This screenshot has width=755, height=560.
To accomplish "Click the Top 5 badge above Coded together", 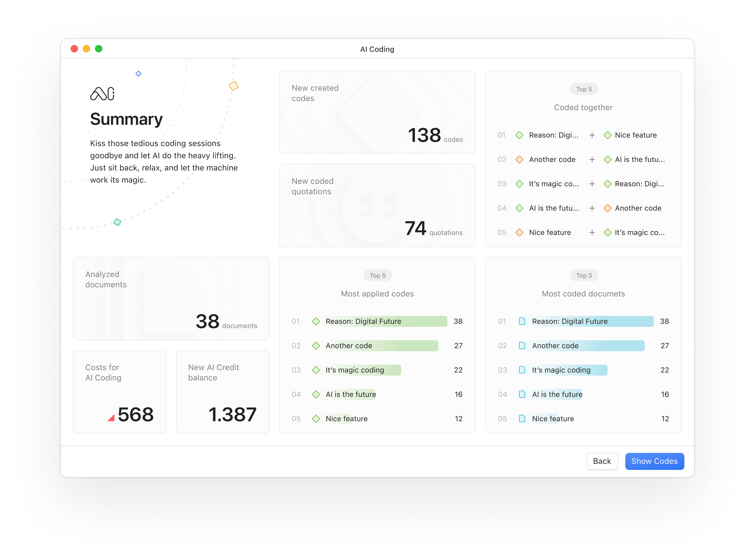I will (584, 89).
